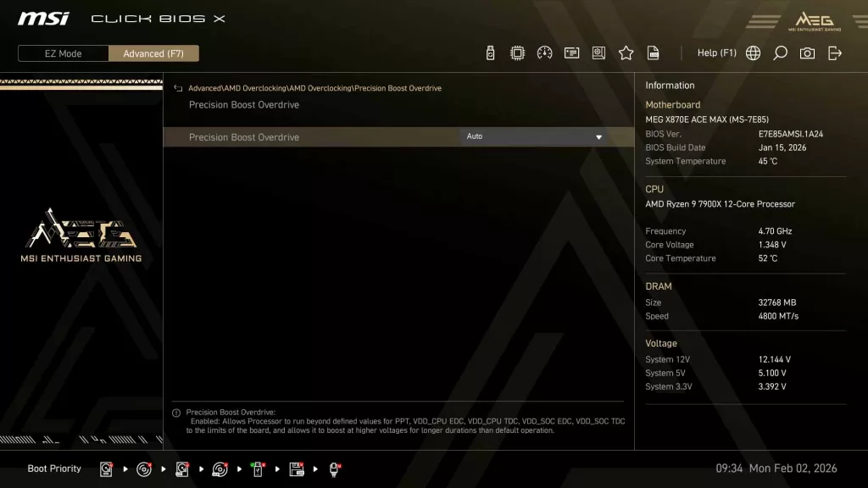The width and height of the screenshot is (868, 488).
Task: Open Hardware Monitor using the gauge icon
Action: click(544, 53)
